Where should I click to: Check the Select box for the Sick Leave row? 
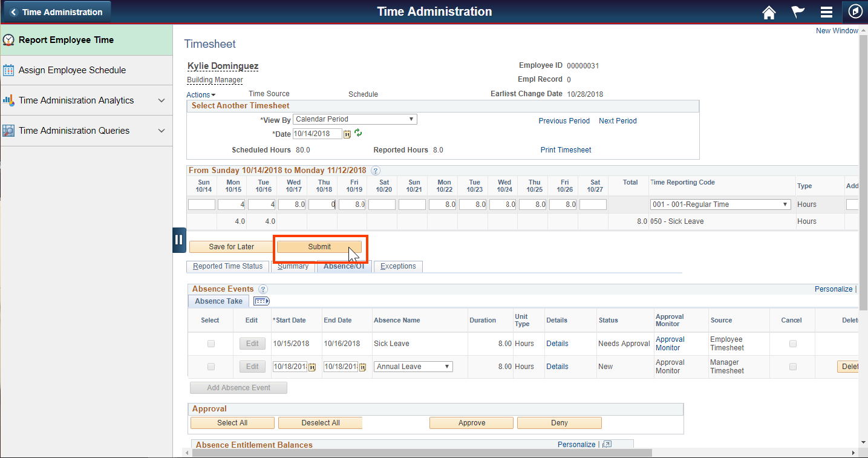pos(210,343)
